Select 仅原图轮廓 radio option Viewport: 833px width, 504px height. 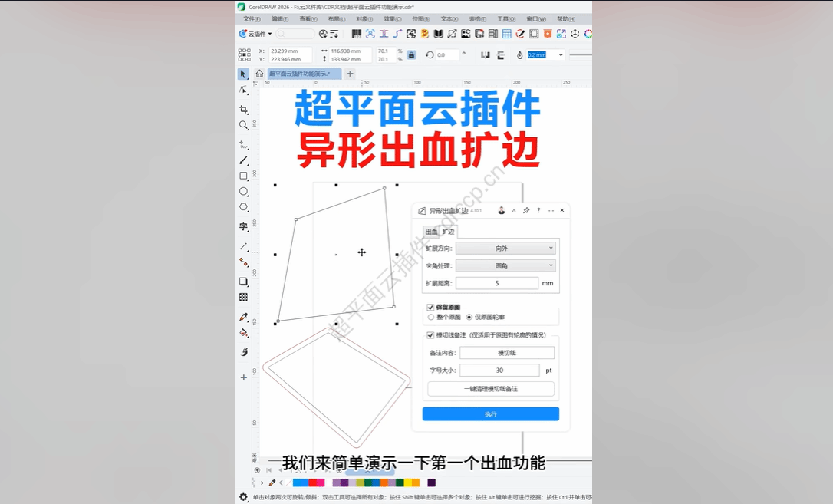point(469,317)
